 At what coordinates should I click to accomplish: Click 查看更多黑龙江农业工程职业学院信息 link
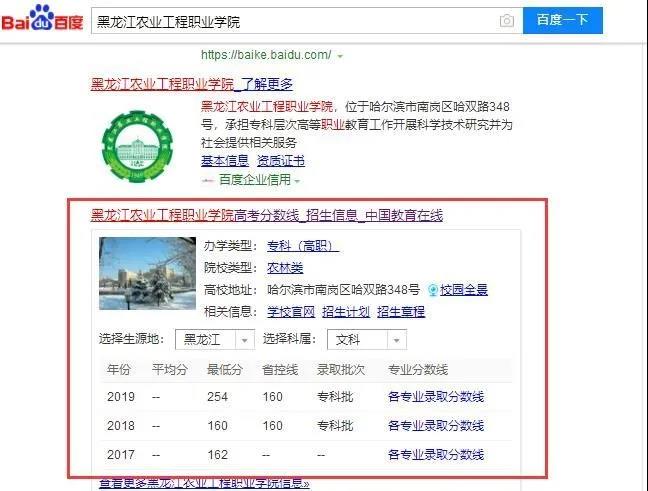coord(204,483)
